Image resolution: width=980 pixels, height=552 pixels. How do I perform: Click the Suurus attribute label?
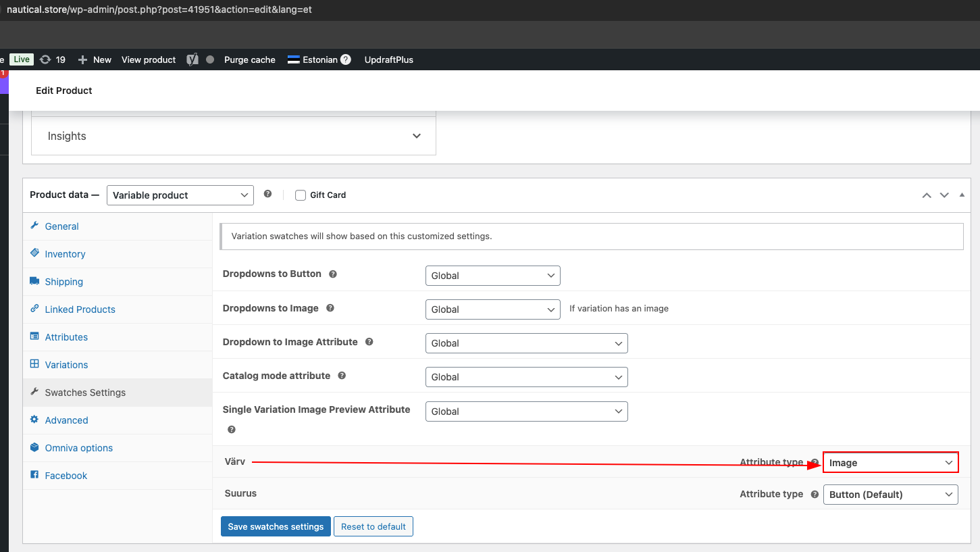pos(240,493)
